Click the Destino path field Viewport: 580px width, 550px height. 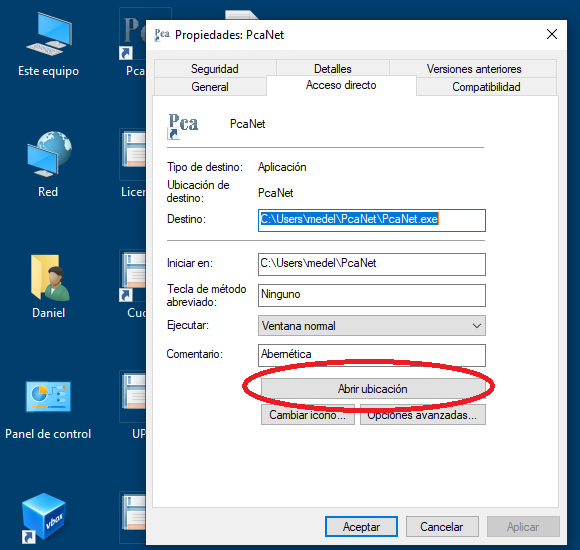tap(372, 220)
